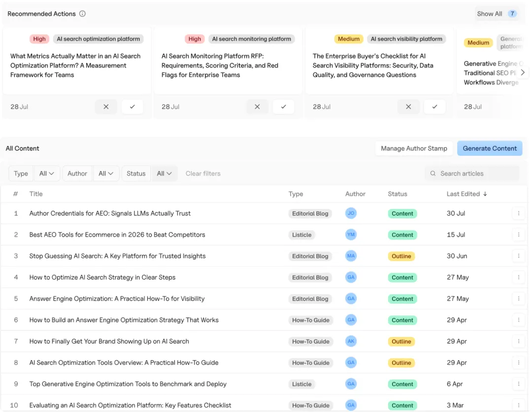Toggle sort arrow beside Last Edited

(x=485, y=194)
